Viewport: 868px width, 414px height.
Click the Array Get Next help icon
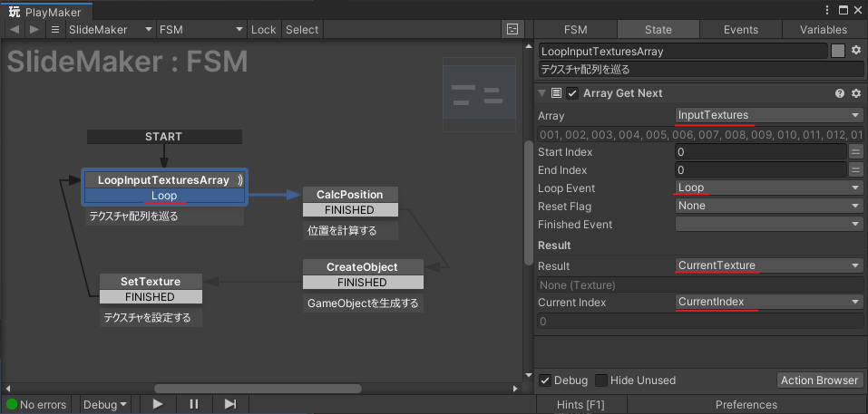click(x=840, y=93)
